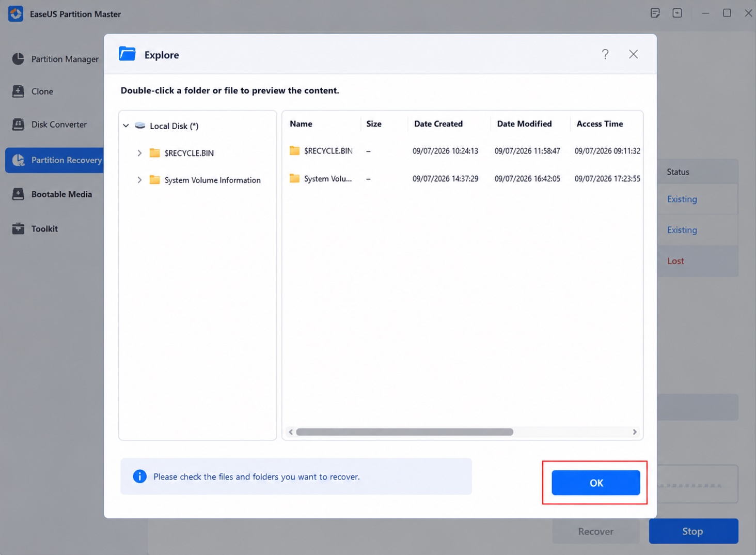Select the $RECYCLE.BIN row name in file list
Image resolution: width=756 pixels, height=555 pixels.
pyautogui.click(x=328, y=151)
